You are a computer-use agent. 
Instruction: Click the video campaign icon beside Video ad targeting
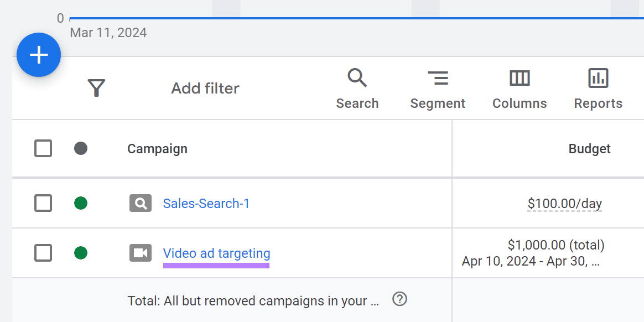point(140,253)
